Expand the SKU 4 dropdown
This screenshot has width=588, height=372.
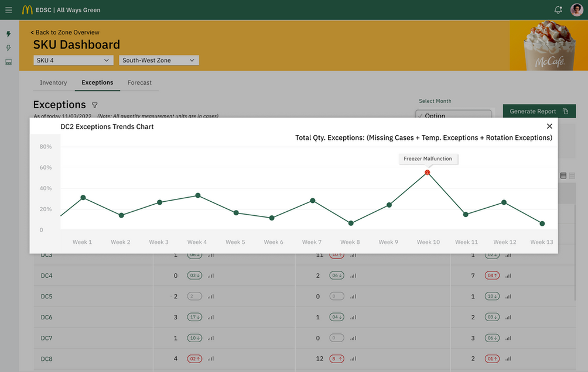coord(74,60)
